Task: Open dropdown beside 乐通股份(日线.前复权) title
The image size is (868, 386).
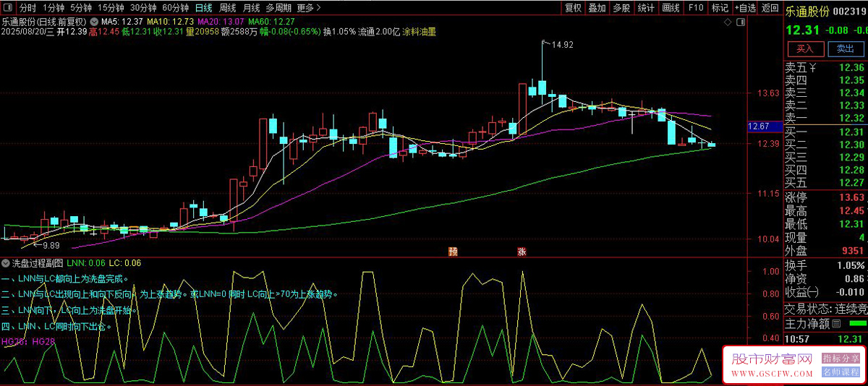Action: click(94, 21)
